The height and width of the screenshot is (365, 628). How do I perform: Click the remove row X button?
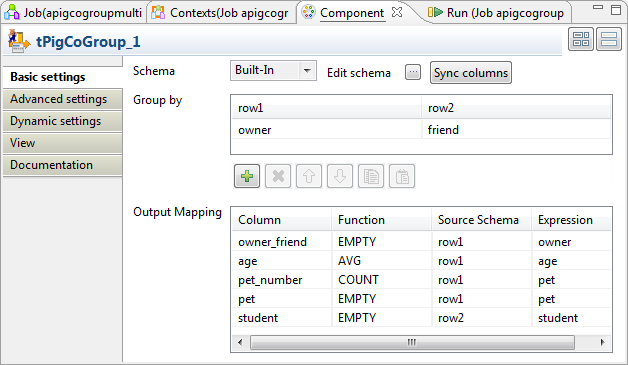coord(278,176)
